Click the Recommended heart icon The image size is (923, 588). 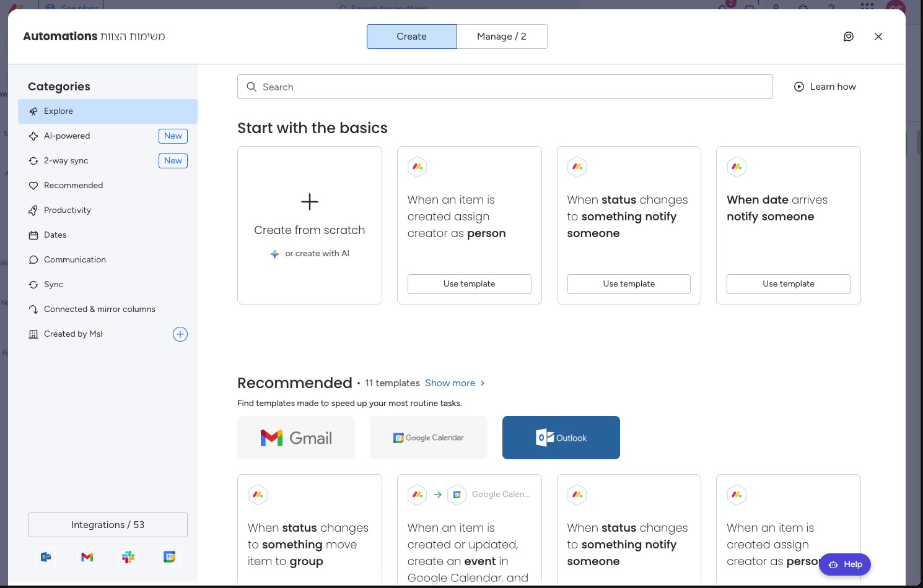(x=33, y=186)
